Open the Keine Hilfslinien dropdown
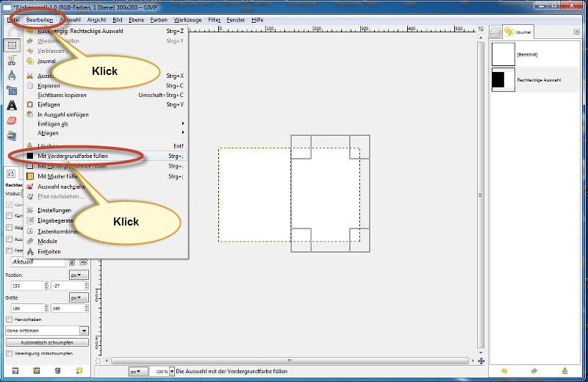Screen dimensions: 588x382 [x=47, y=331]
